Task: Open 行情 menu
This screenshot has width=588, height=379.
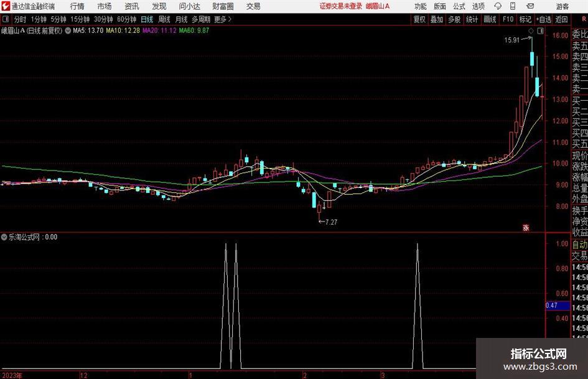Action: [x=77, y=6]
